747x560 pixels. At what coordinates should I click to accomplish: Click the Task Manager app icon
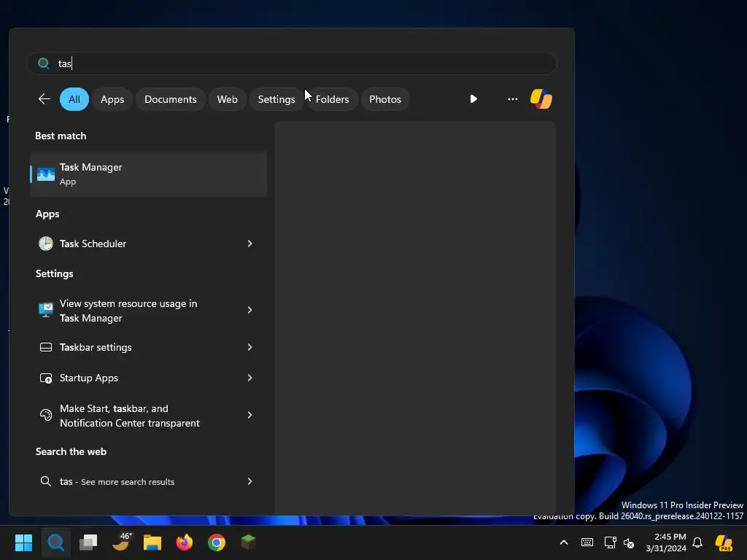(46, 174)
